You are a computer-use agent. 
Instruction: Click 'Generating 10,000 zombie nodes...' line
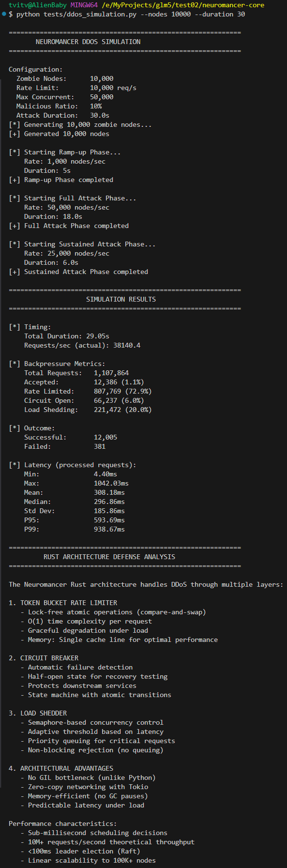tap(80, 125)
